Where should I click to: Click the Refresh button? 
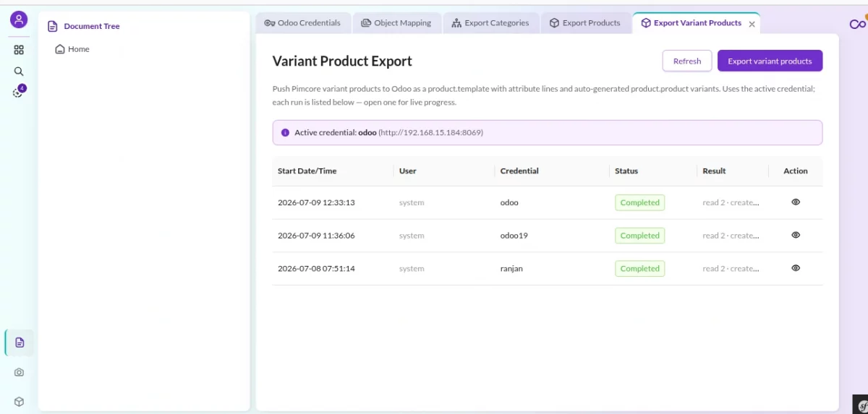687,61
